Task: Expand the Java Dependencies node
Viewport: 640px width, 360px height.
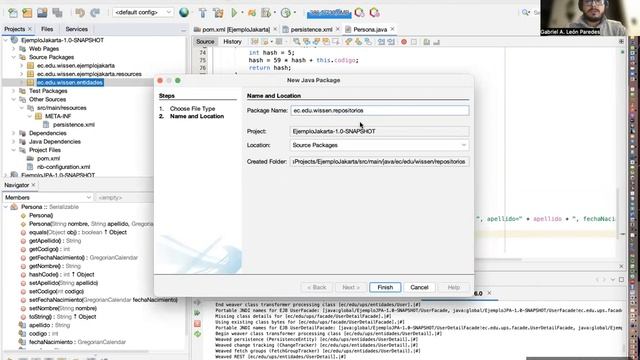Action: coord(13,142)
